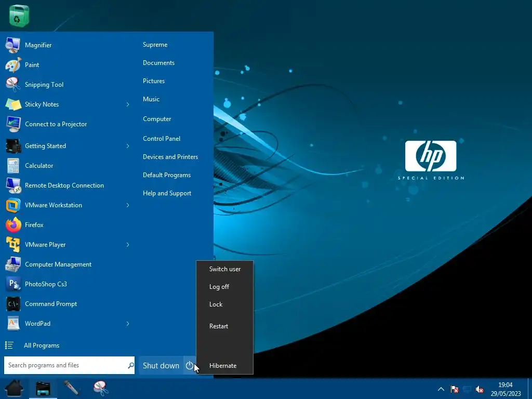Open the Command Prompt icon
Screen dimensions: 532x399
(13, 304)
